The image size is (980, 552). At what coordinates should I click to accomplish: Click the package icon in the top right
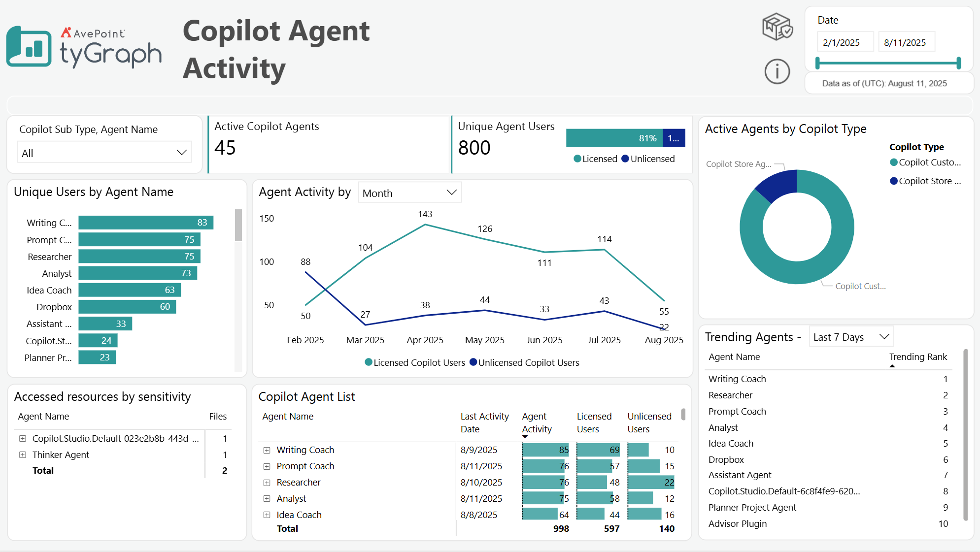coord(777,27)
